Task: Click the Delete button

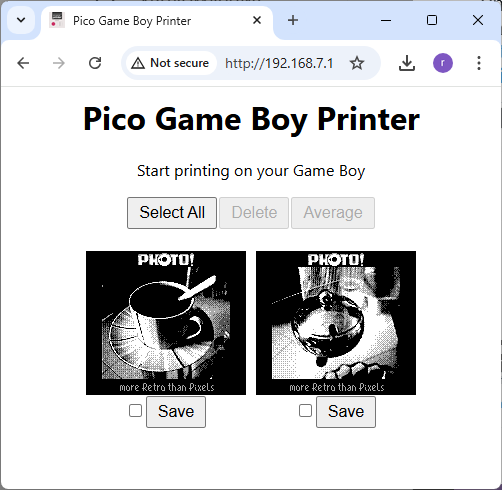Action: tap(254, 213)
